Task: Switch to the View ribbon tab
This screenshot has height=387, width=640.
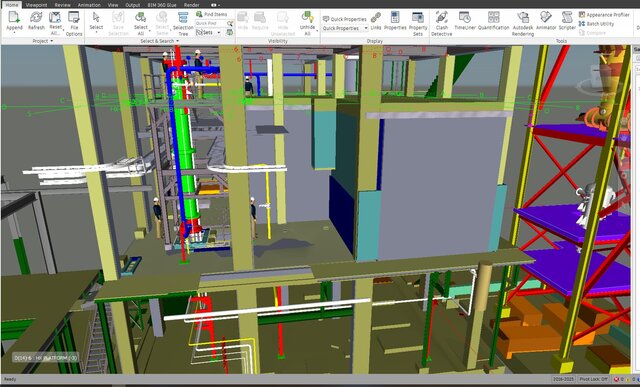Action: coord(113,5)
